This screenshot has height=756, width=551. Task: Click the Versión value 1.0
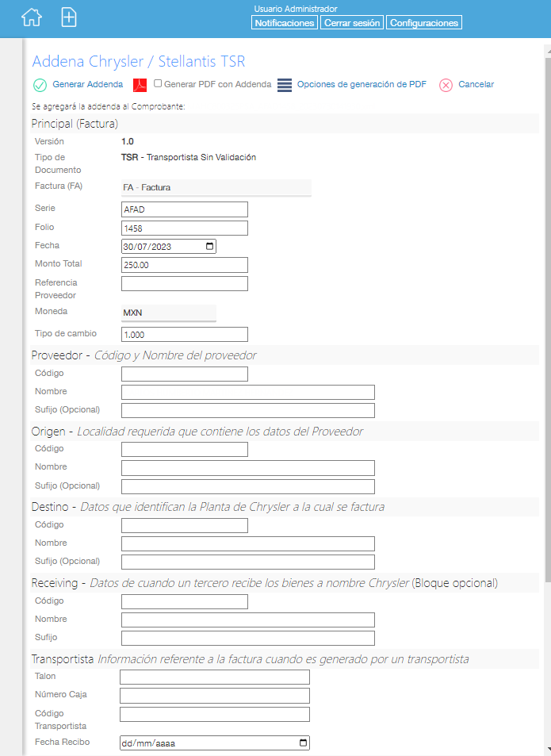coord(128,141)
